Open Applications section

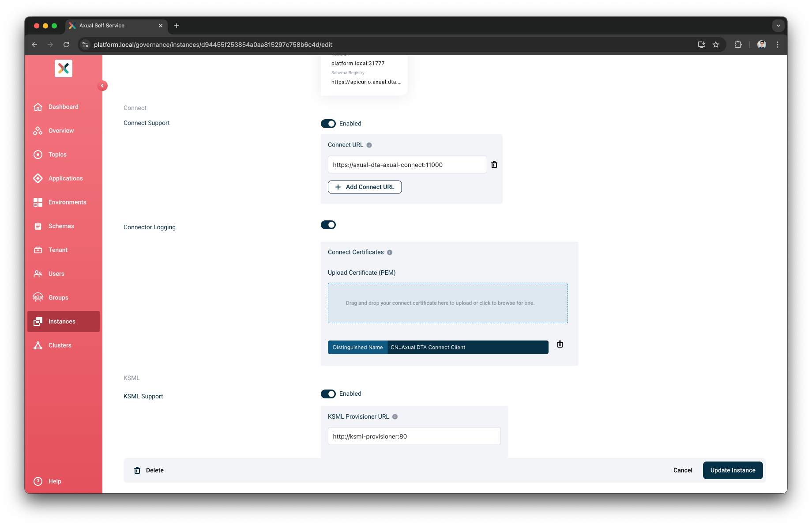coord(64,178)
